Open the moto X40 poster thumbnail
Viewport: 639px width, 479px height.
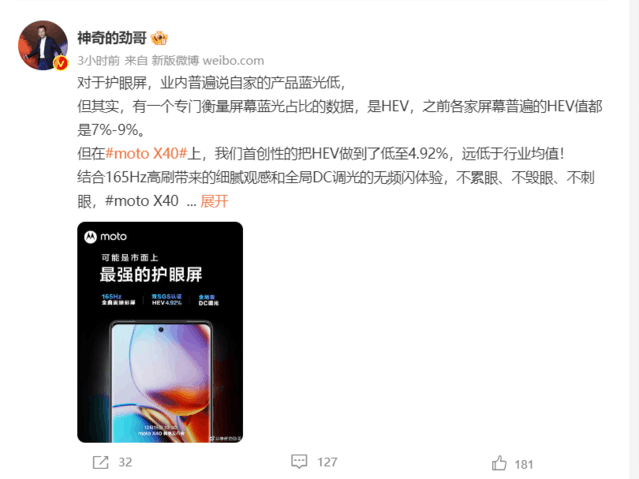[x=160, y=332]
